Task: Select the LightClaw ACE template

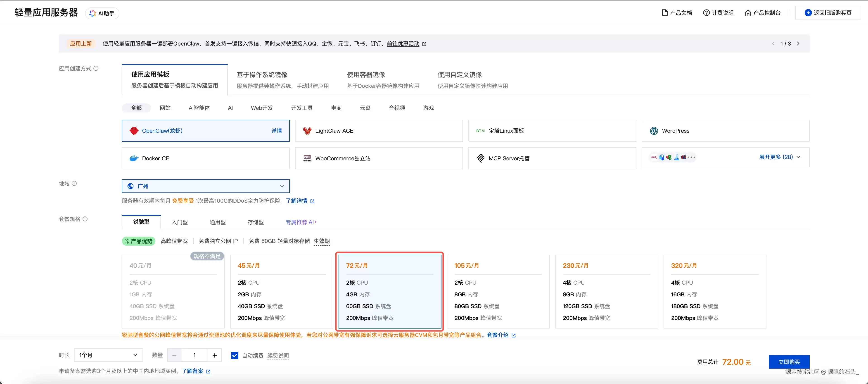Action: [379, 131]
